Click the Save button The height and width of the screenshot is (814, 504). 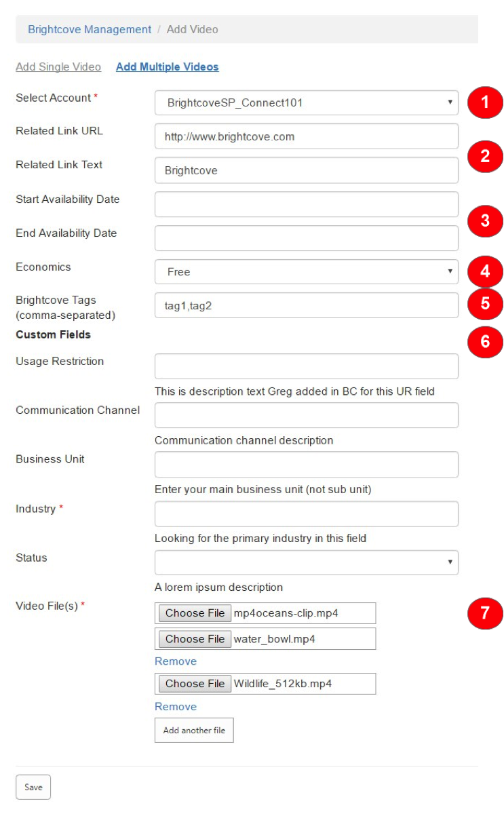33,787
